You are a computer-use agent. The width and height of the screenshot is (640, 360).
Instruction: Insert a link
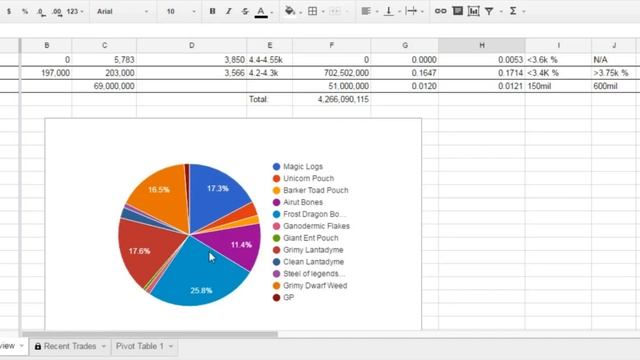[x=440, y=11]
